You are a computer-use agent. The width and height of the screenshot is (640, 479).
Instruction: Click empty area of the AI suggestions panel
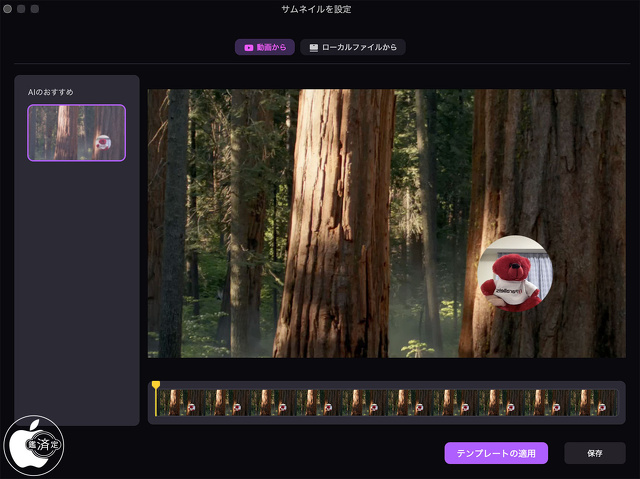pyautogui.click(x=77, y=300)
